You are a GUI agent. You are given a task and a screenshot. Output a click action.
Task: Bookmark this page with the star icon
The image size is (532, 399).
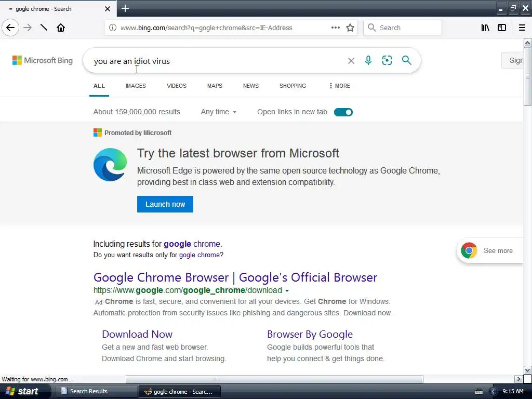pos(350,28)
